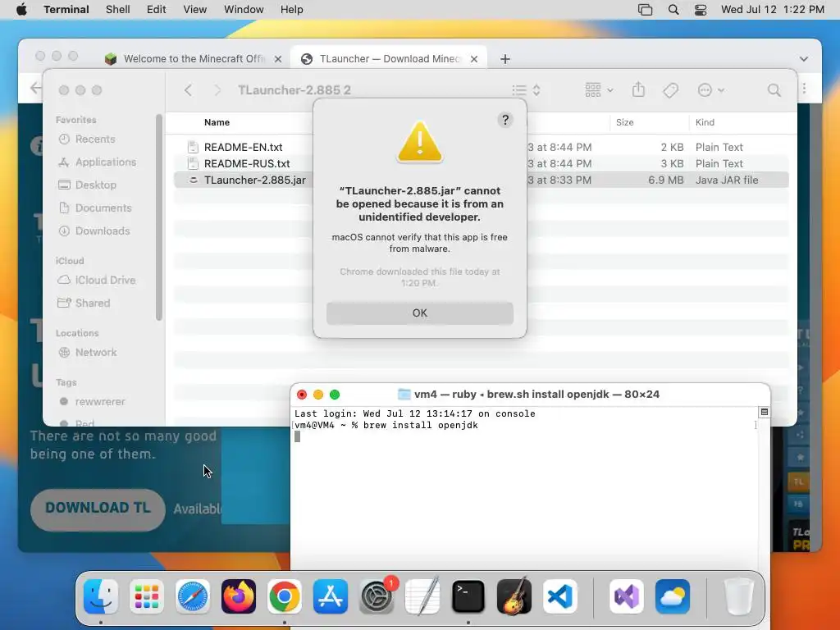The width and height of the screenshot is (840, 630).
Task: Open GarageBand from the Dock
Action: click(514, 596)
